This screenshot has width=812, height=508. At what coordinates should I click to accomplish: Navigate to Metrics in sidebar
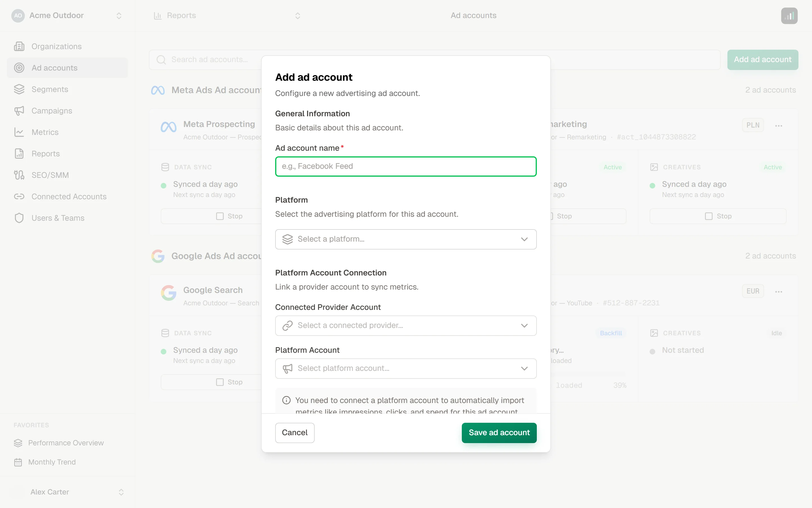tap(67, 132)
